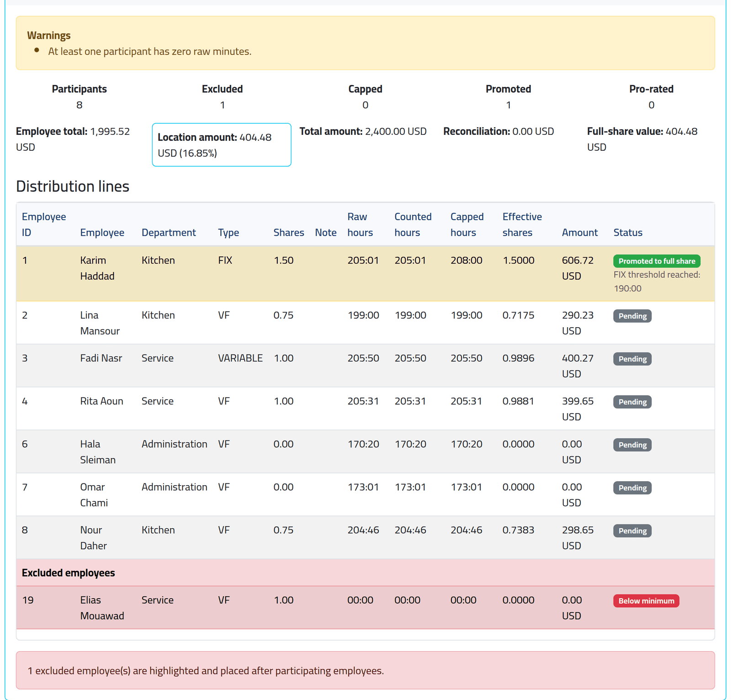Click the 'Status' column header
The image size is (731, 700).
pos(628,233)
